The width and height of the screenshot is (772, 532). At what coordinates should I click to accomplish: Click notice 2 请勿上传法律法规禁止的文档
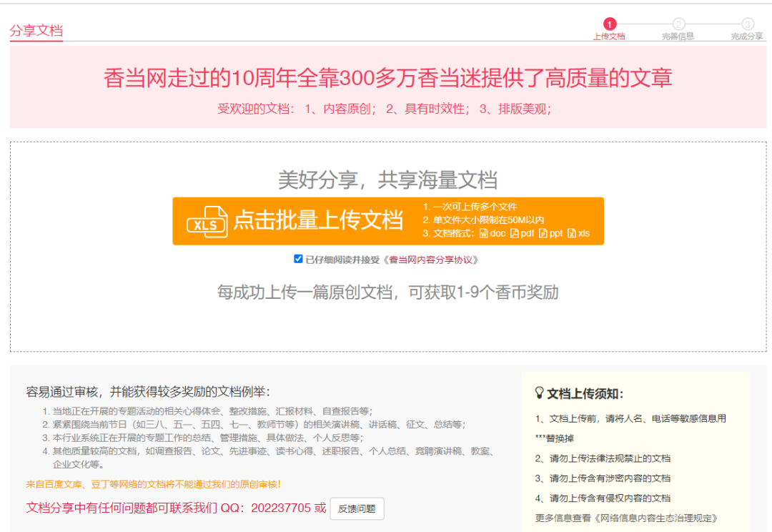(603, 458)
